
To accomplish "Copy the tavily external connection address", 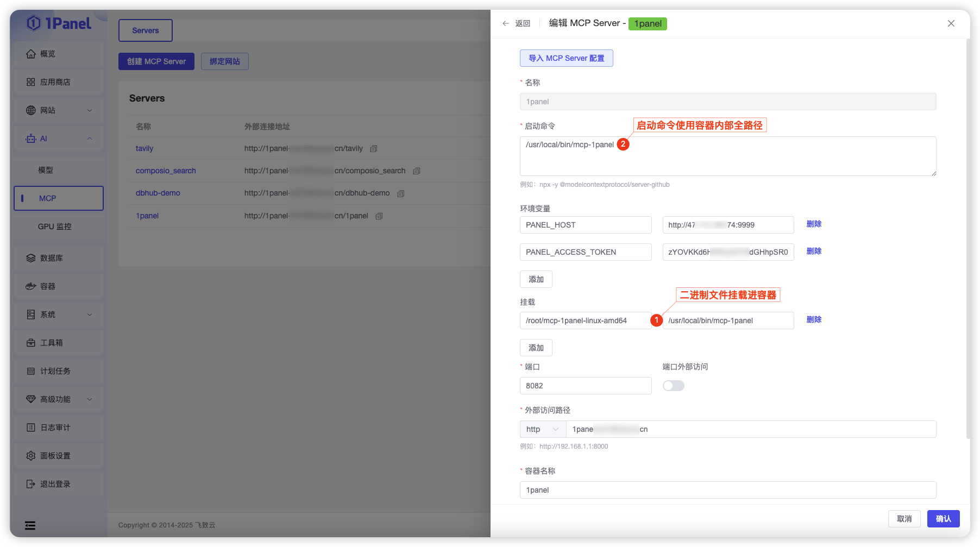I will pos(374,149).
